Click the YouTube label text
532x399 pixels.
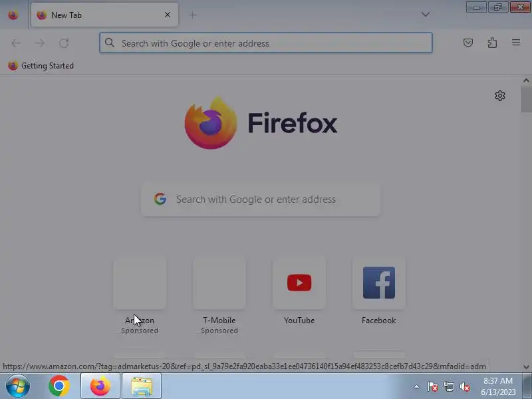pos(299,321)
